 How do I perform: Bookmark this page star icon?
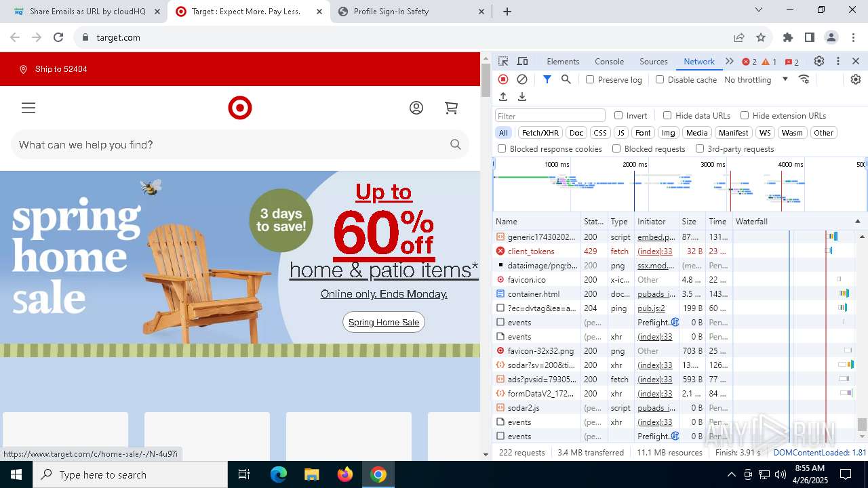pos(761,37)
